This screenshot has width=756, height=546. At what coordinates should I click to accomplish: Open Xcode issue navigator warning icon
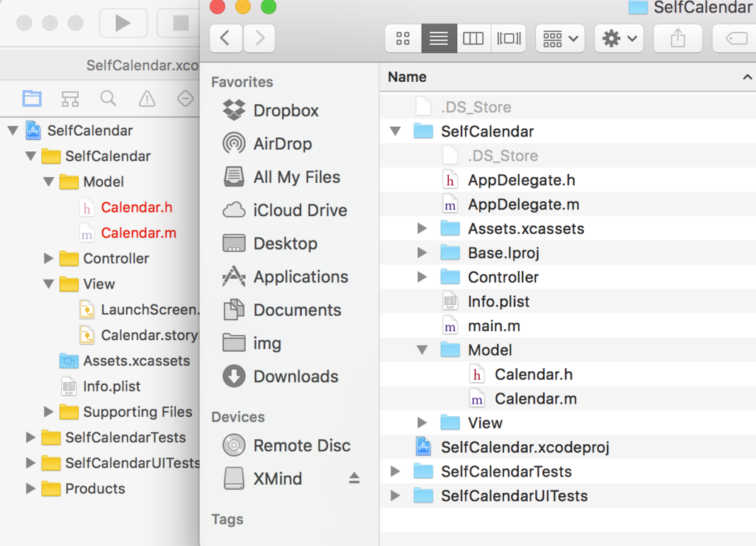click(147, 99)
